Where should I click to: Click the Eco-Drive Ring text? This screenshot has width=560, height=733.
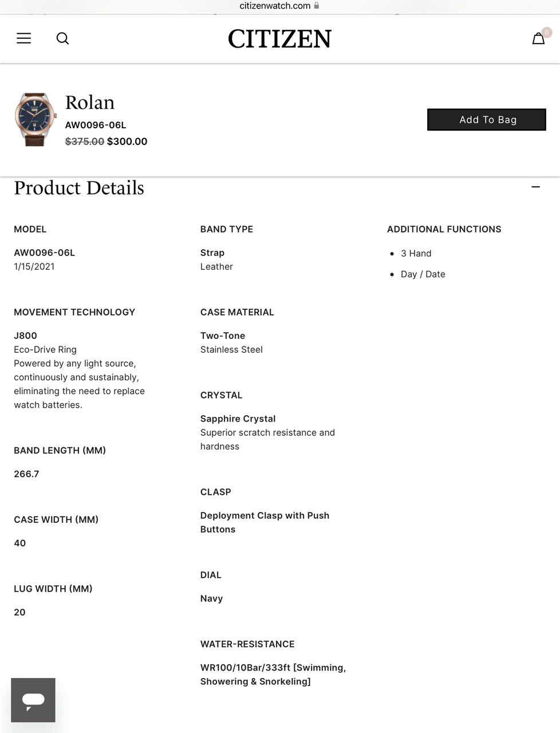pyautogui.click(x=45, y=349)
